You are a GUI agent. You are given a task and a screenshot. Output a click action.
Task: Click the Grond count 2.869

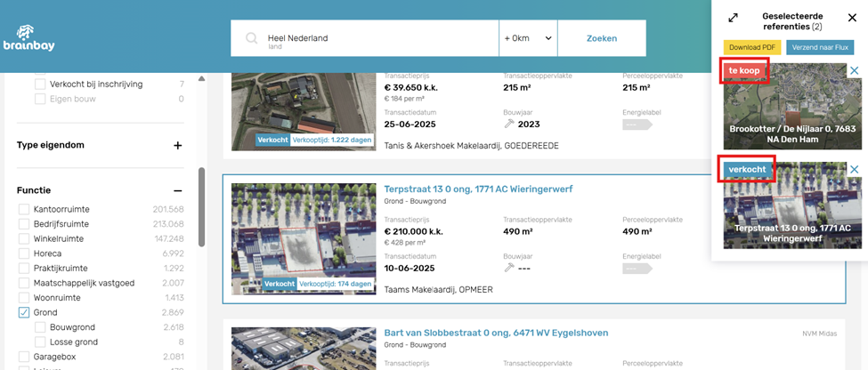pos(173,312)
